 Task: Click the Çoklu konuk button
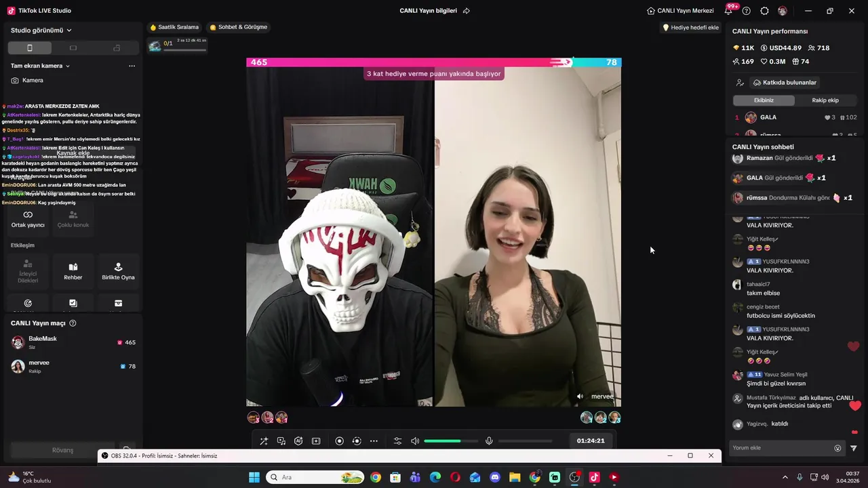click(73, 219)
